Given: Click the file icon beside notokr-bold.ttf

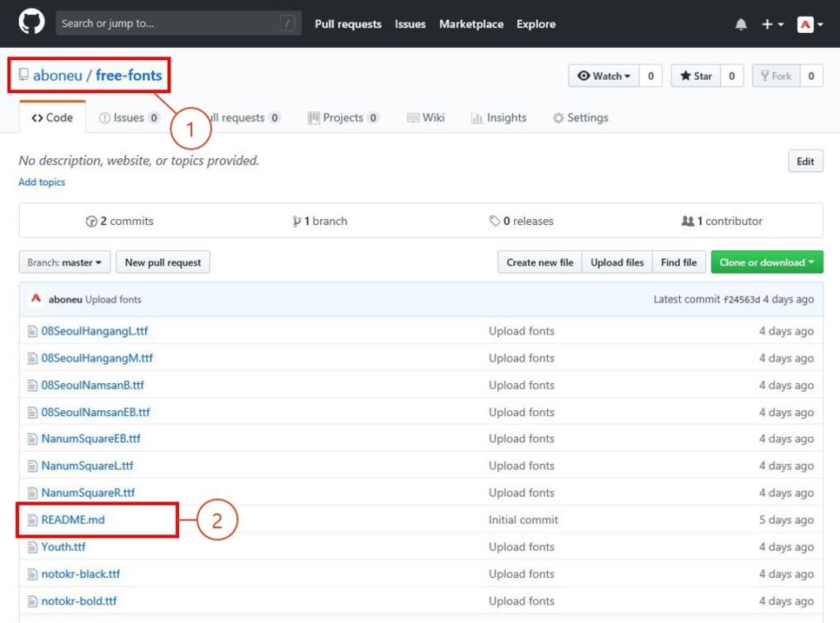Looking at the screenshot, I should pos(33,601).
